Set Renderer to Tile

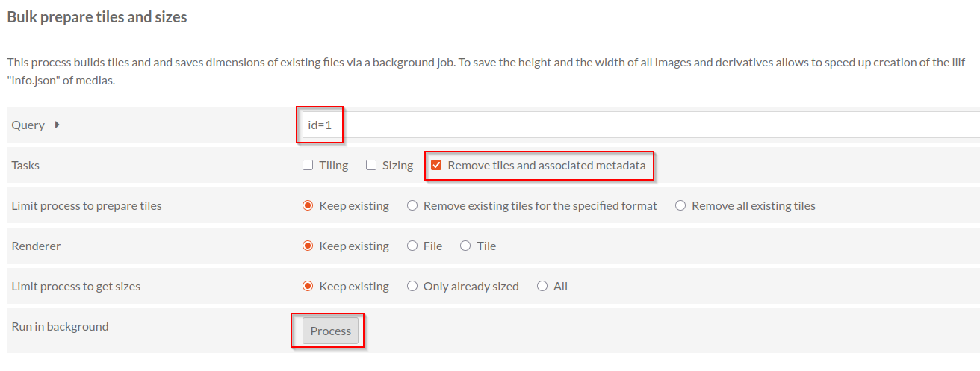click(x=465, y=246)
